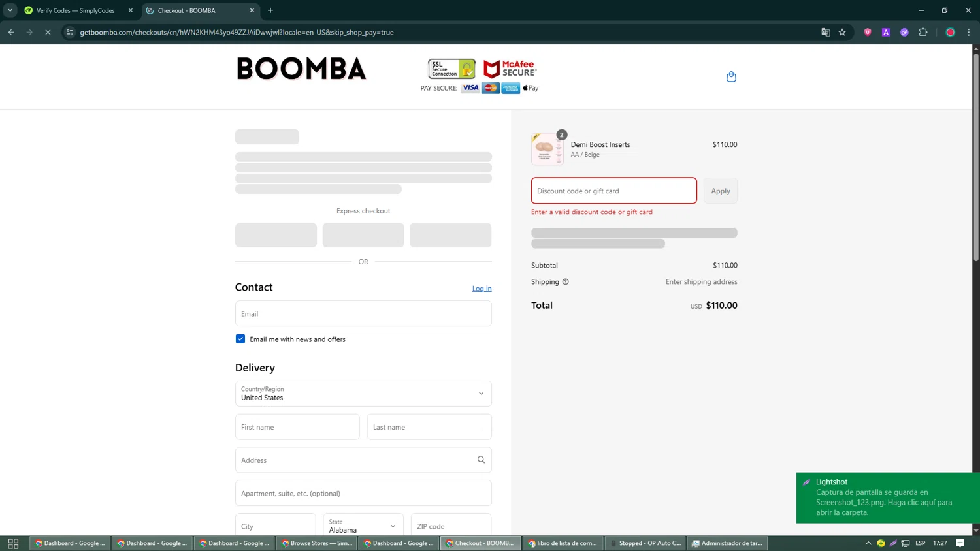Open libro de lista de com... taskbar window

tap(563, 543)
